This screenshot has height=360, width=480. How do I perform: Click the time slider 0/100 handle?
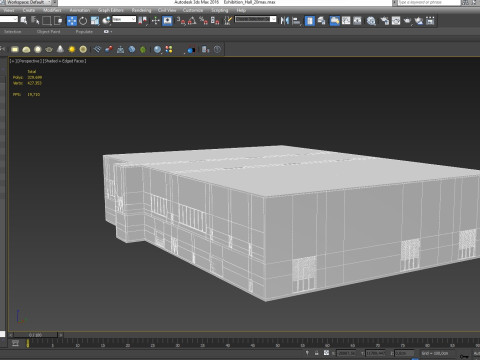(36, 335)
